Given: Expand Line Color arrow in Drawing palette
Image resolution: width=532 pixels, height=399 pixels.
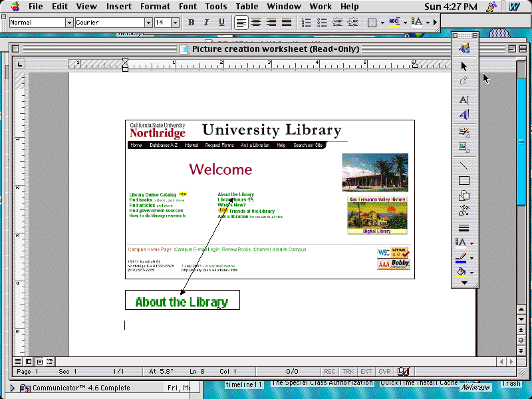Looking at the screenshot, I should coord(471,259).
